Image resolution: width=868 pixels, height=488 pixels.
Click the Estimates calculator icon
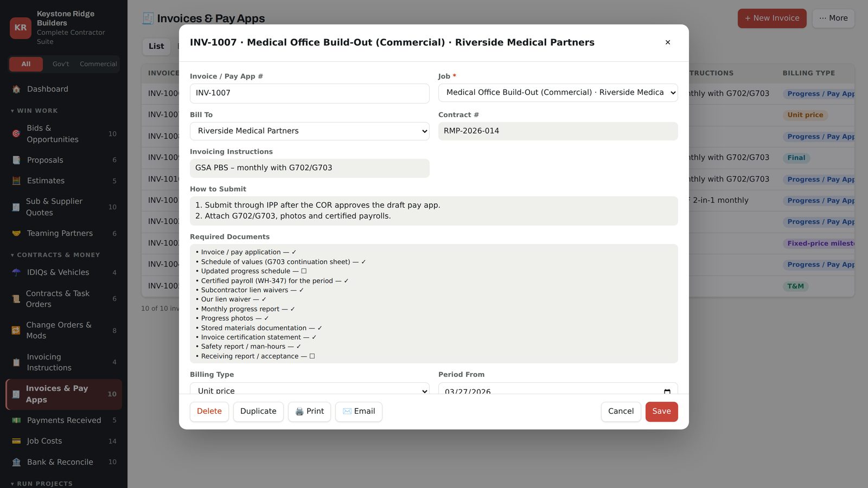[x=16, y=181]
